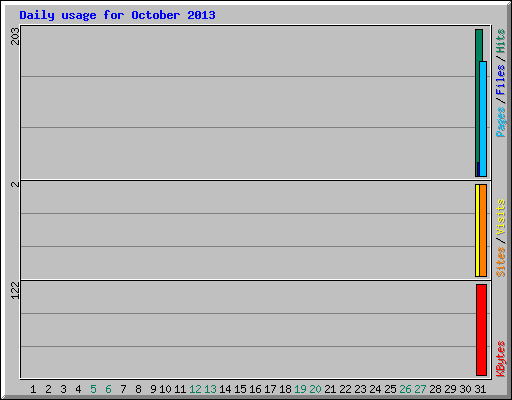Click day '14' on the x-axis
Image resolution: width=512 pixels, height=400 pixels.
(x=225, y=389)
